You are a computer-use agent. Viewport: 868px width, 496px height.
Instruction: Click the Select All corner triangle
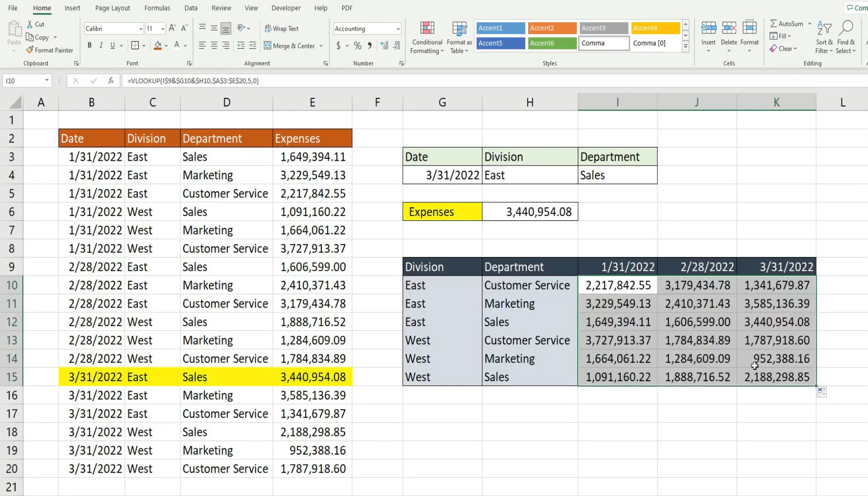point(15,102)
